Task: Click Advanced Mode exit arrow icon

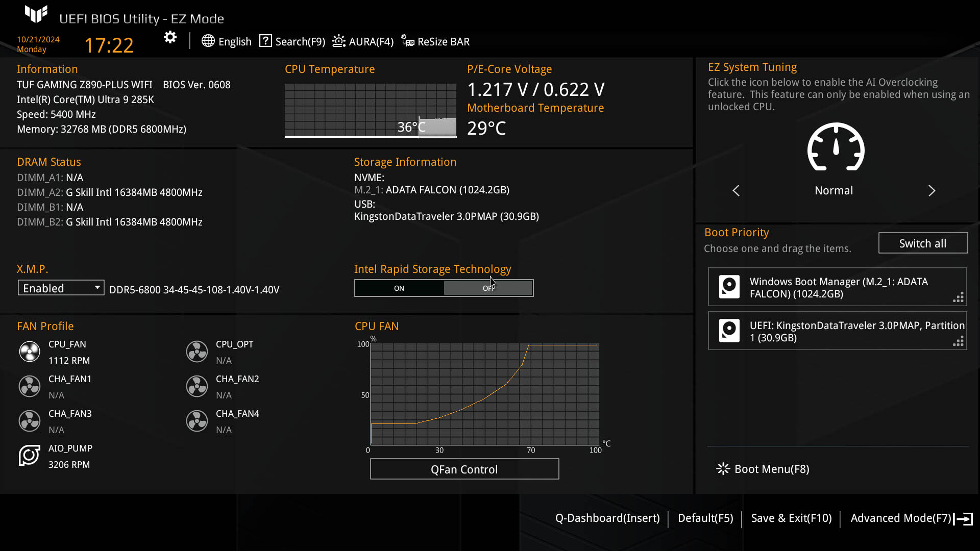Action: click(x=964, y=519)
